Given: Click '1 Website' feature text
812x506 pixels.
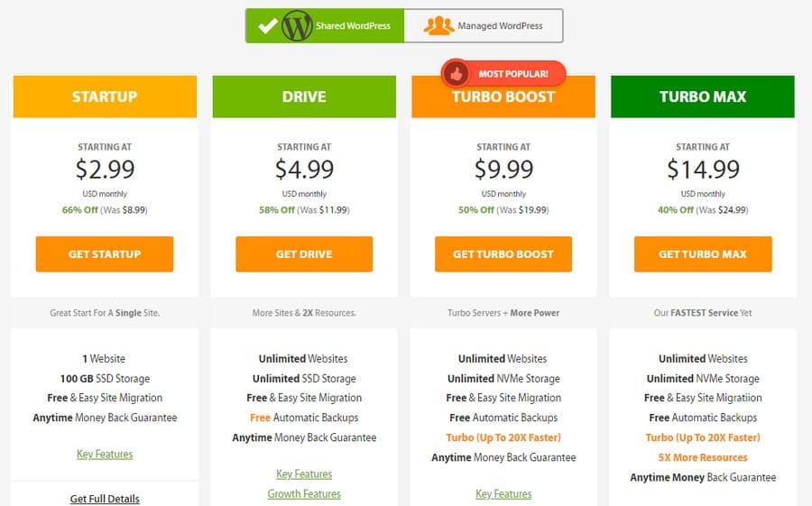Looking at the screenshot, I should (x=104, y=358).
